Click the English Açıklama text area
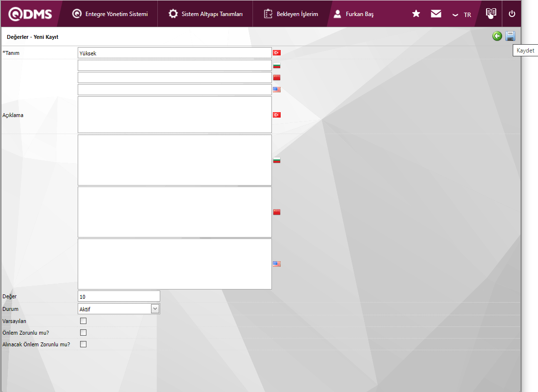The image size is (538, 392). point(175,264)
